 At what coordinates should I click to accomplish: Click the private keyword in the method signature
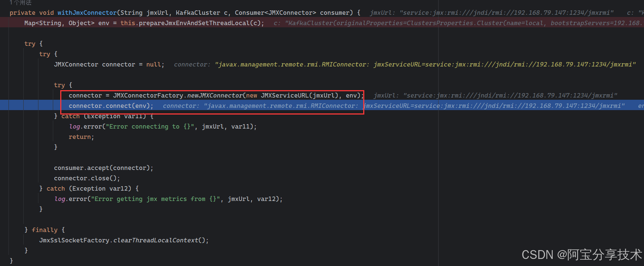(x=23, y=13)
